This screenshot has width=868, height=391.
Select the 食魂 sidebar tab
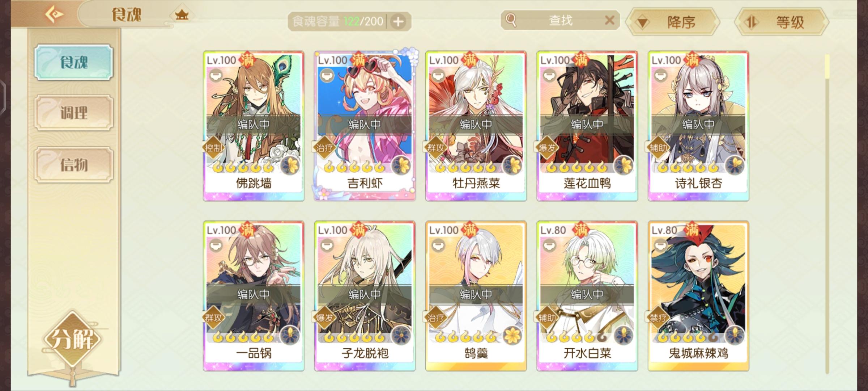[x=74, y=62]
